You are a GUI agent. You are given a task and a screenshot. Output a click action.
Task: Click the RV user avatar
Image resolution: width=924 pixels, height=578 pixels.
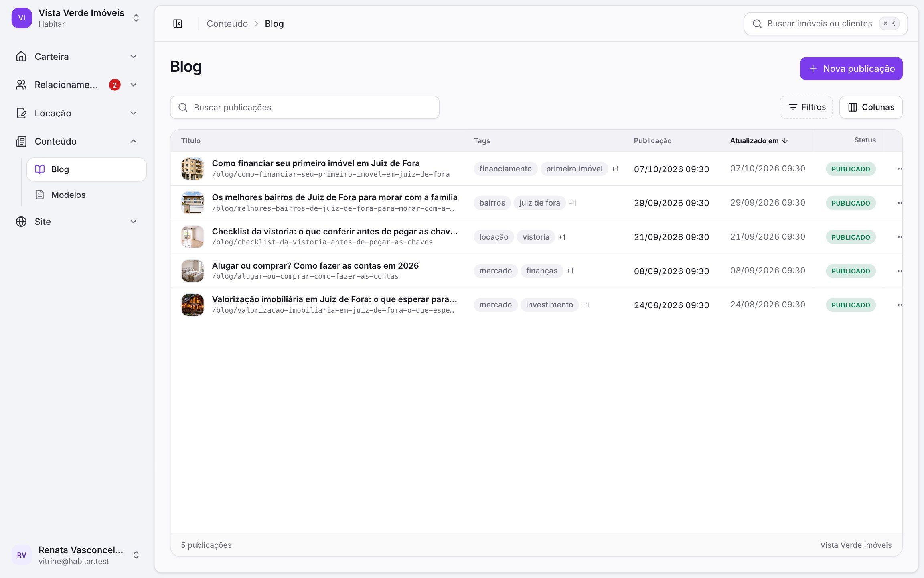[22, 555]
